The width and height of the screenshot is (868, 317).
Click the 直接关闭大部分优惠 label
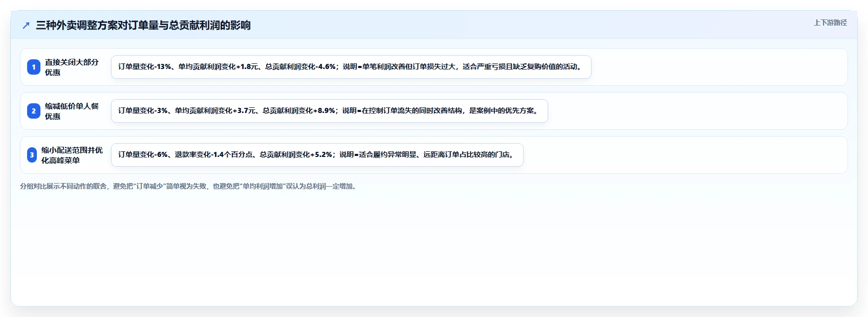coord(72,67)
